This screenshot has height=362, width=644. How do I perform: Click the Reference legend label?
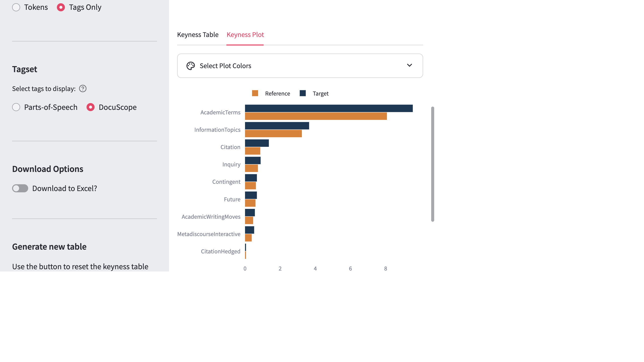click(277, 94)
